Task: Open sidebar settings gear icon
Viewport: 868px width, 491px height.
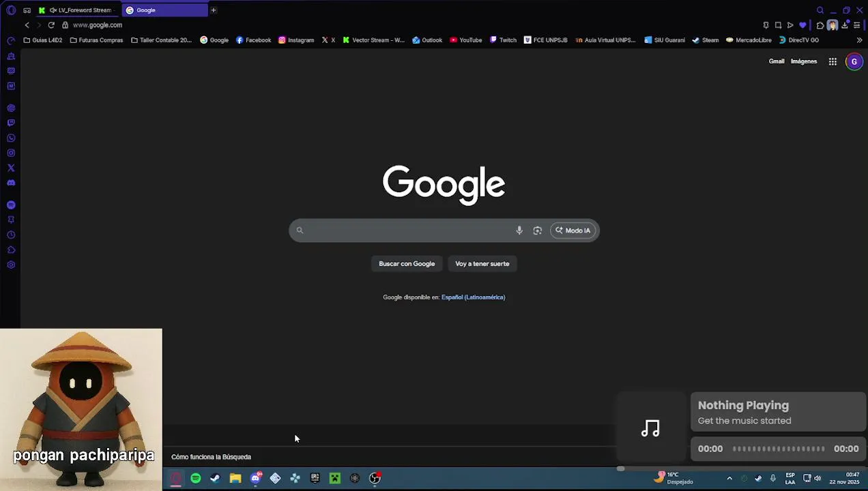Action: [x=11, y=265]
